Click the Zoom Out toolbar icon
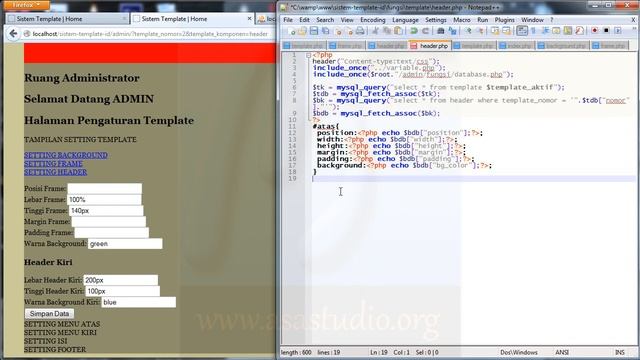Image resolution: width=640 pixels, height=360 pixels. (480, 31)
